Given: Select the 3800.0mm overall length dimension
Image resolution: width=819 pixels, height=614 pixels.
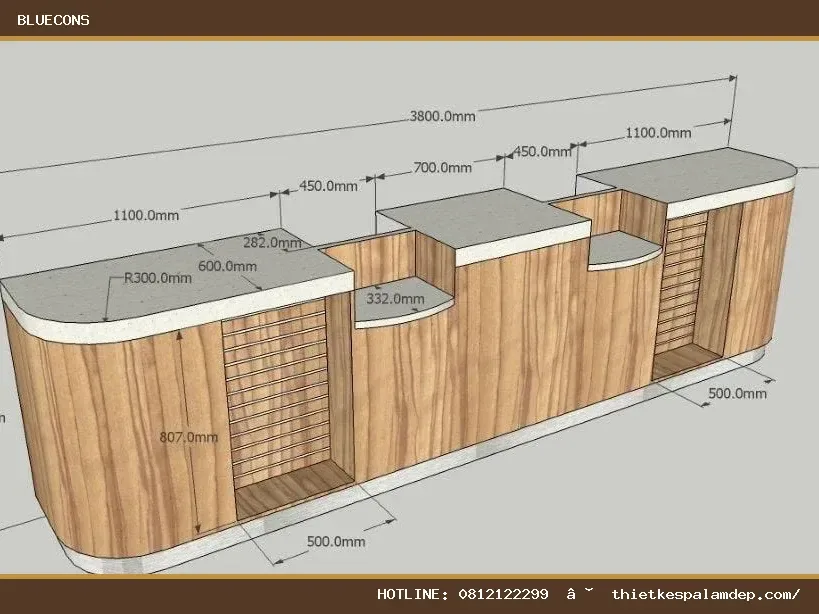Looking at the screenshot, I should point(442,116).
